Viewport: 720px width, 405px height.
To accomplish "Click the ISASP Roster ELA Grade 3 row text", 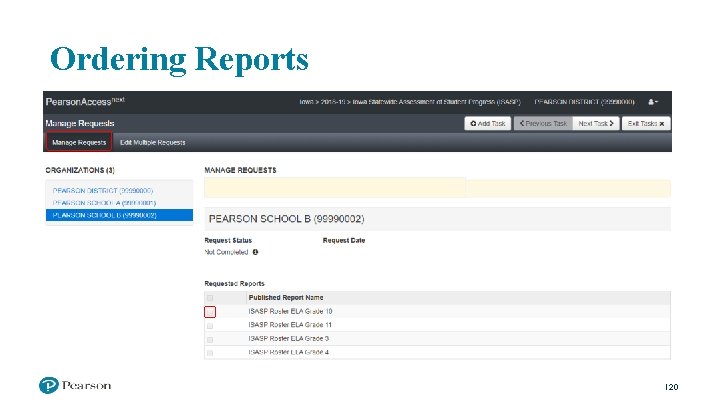I will pyautogui.click(x=288, y=338).
